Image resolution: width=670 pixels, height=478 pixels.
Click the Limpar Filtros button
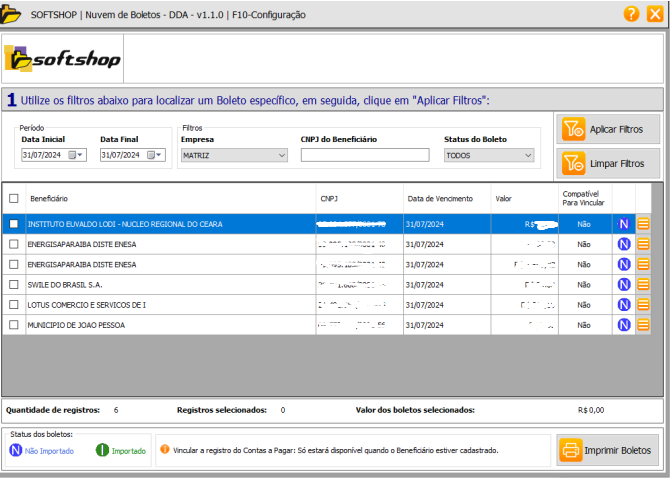[608, 163]
